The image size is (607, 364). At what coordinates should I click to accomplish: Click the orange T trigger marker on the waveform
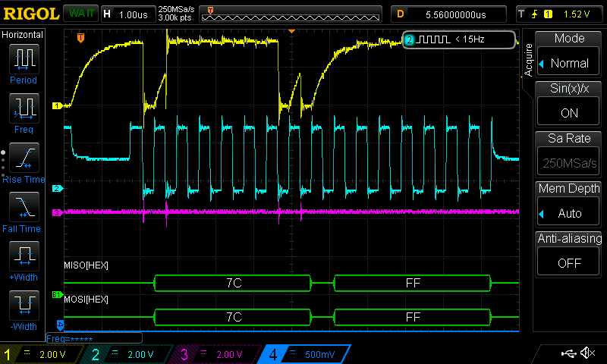pyautogui.click(x=80, y=37)
